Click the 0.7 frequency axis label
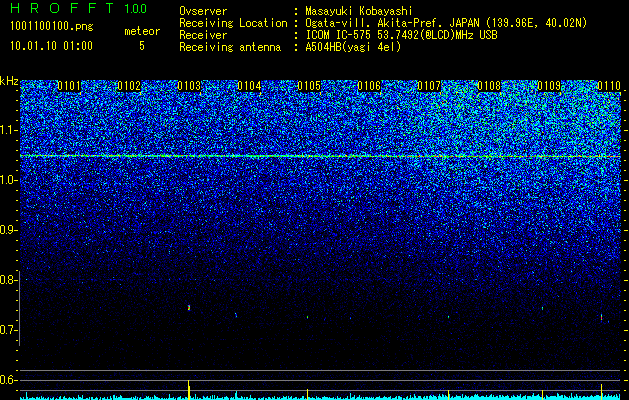This screenshot has height=400, width=629. (x=8, y=330)
